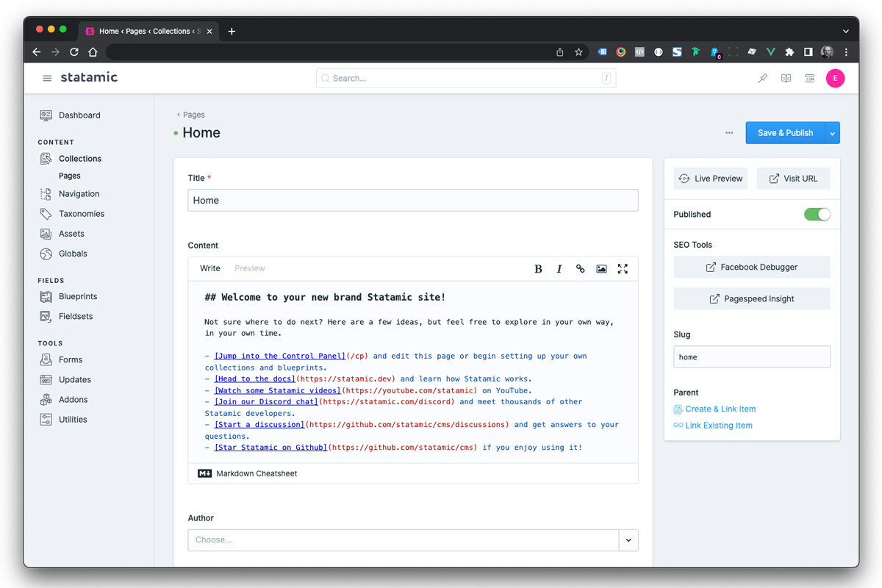Reload the page in browser
The width and height of the screenshot is (882, 588).
(x=73, y=52)
